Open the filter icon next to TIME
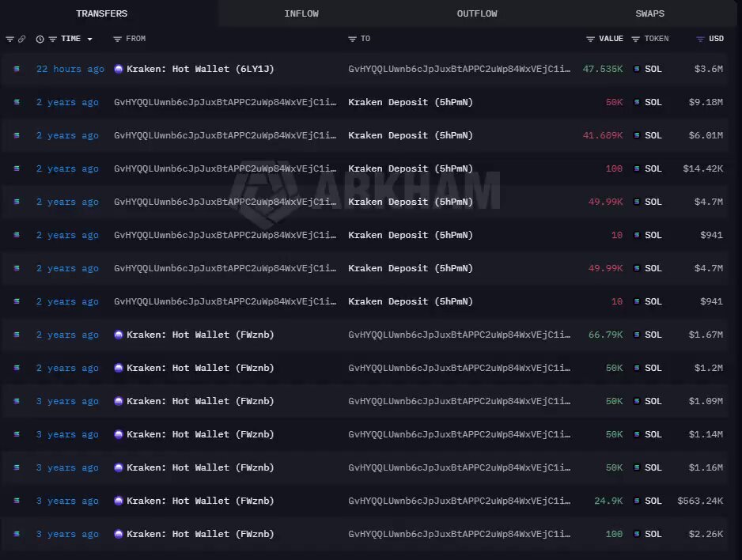742x560 pixels. click(x=52, y=40)
